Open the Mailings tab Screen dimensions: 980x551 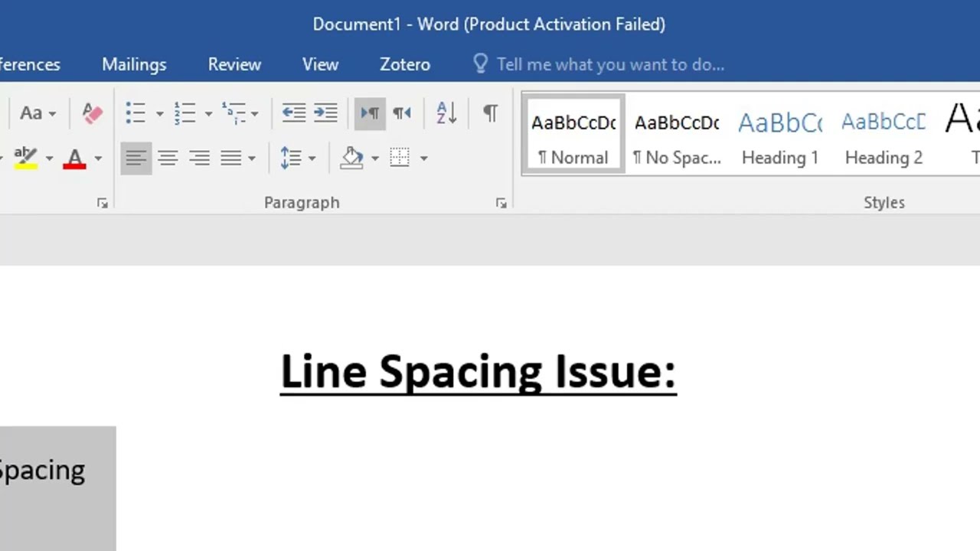[134, 64]
